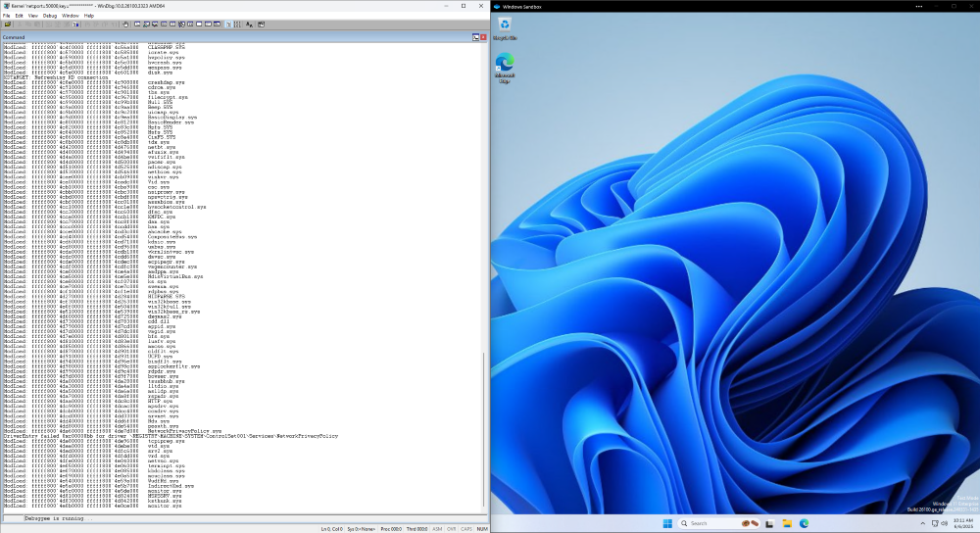The width and height of the screenshot is (980, 533).
Task: Click the IndirectKmd.sys ModLoad line
Action: [x=99, y=486]
